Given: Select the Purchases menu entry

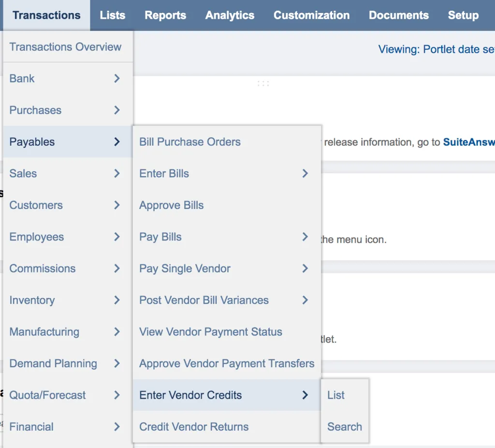Looking at the screenshot, I should point(68,110).
